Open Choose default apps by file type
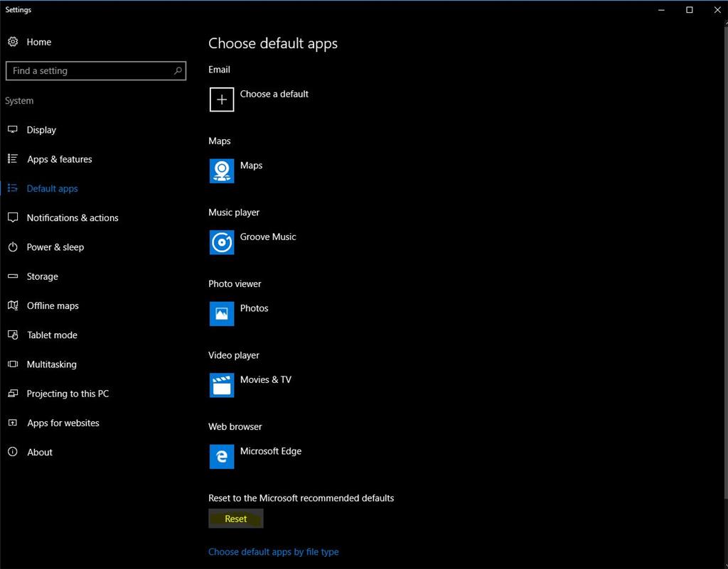 tap(274, 552)
